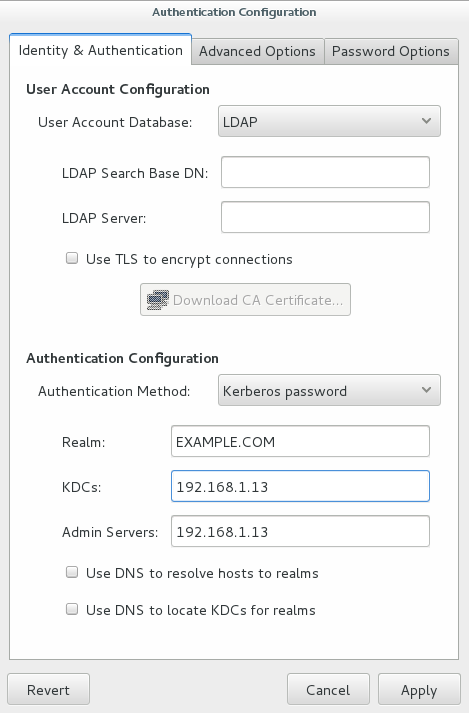Click into the LDAP Server text field
469x713 pixels.
(x=325, y=217)
